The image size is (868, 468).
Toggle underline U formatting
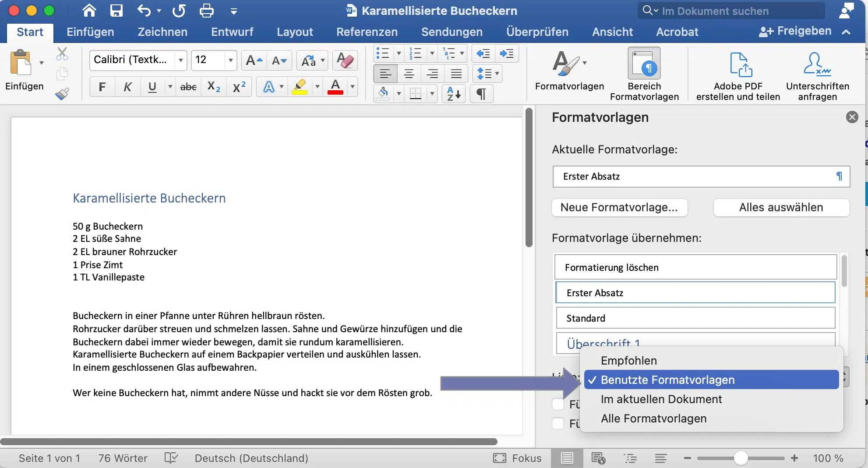(x=152, y=87)
